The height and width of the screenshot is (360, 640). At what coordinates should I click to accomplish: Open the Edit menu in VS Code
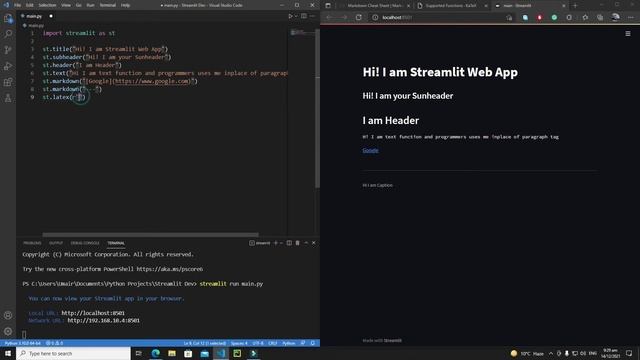(x=30, y=5)
